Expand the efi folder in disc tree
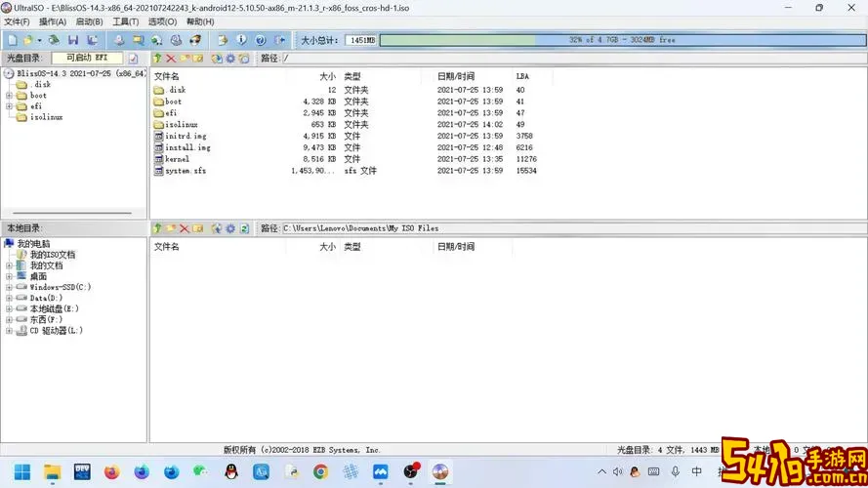The width and height of the screenshot is (868, 488). tap(9, 105)
